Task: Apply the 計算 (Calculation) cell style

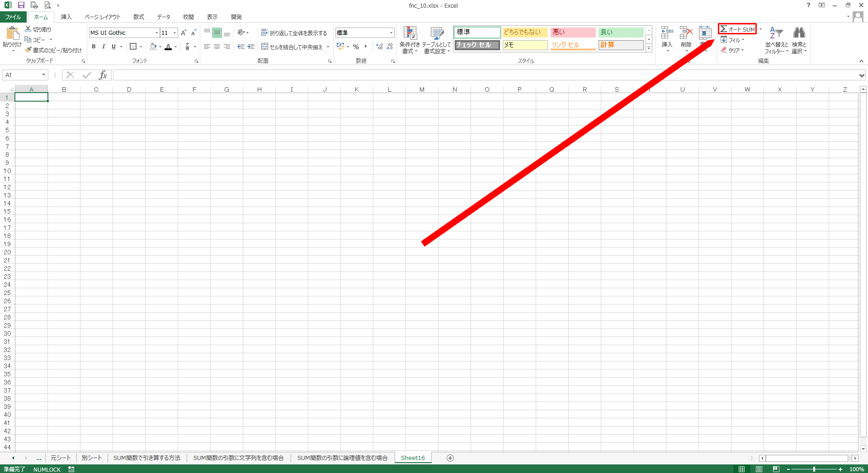Action: (621, 45)
